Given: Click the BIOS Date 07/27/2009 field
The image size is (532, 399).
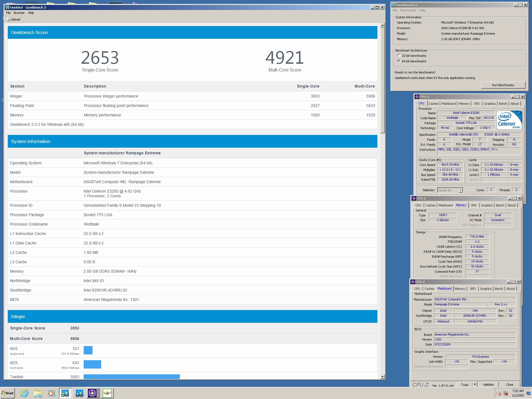Looking at the screenshot, I should [x=474, y=344].
